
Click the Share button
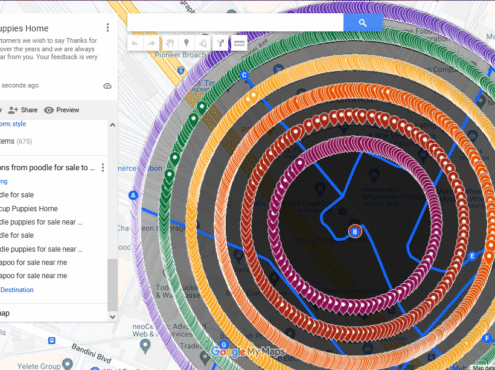23,110
